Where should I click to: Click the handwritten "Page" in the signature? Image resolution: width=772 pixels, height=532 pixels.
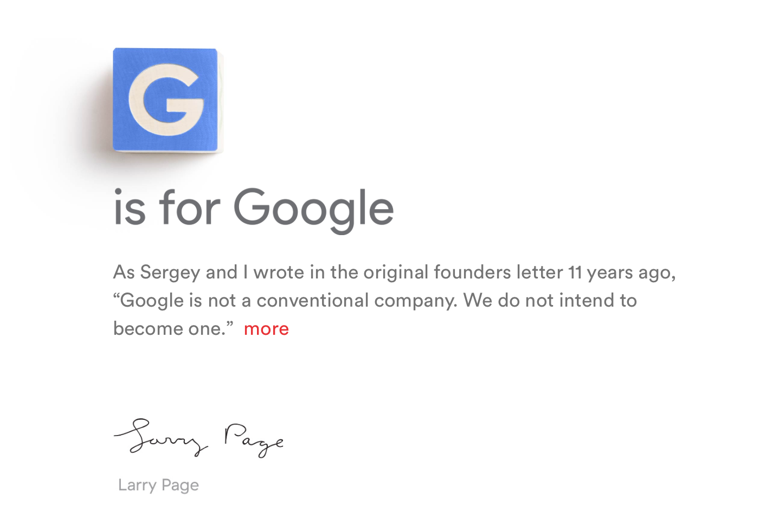pyautogui.click(x=254, y=440)
